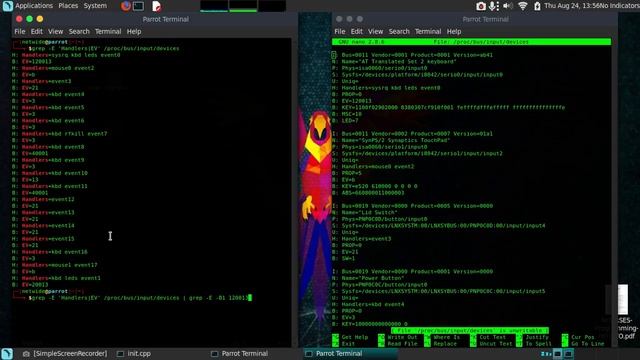Open the Places menu
Screen dimensions: 640x360
(x=68, y=6)
